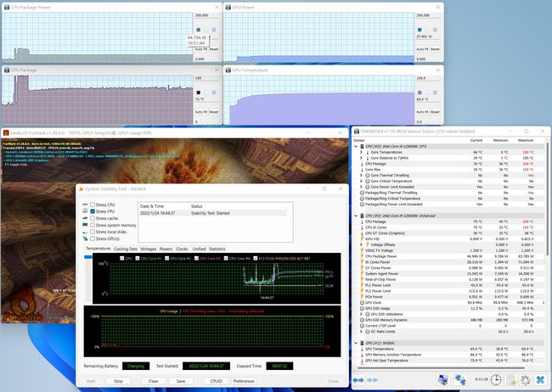Screen dimensions: 552x392
Task: Open the Statistics tab in AIDA64
Action: (217, 249)
